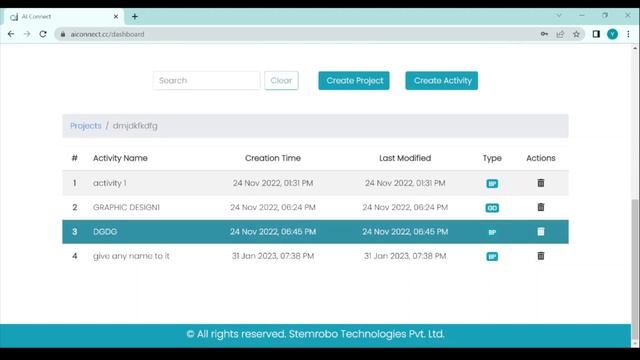Click the 'Creation Time' column header
The height and width of the screenshot is (360, 640).
point(273,158)
